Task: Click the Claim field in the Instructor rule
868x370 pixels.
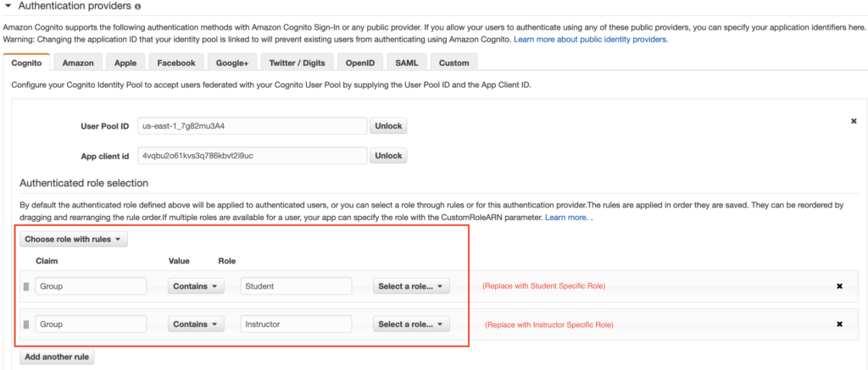Action: pos(91,324)
